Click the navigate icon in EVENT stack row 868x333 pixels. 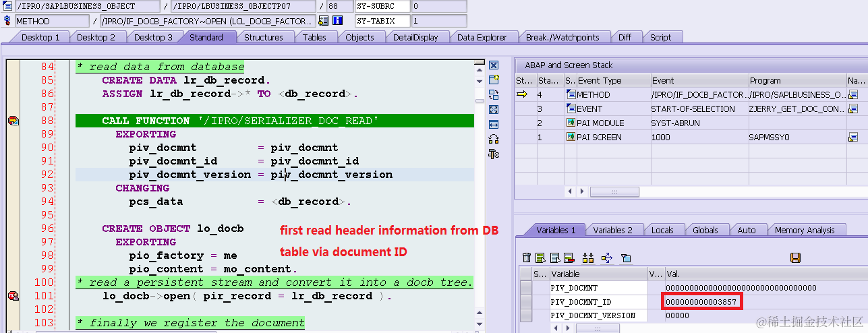click(x=853, y=109)
